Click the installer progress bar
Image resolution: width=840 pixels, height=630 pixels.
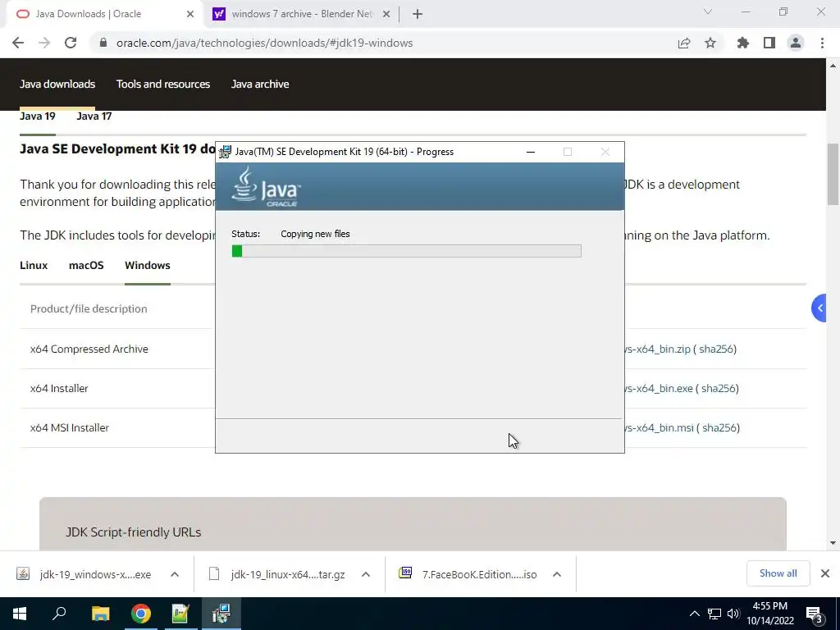[x=406, y=251]
